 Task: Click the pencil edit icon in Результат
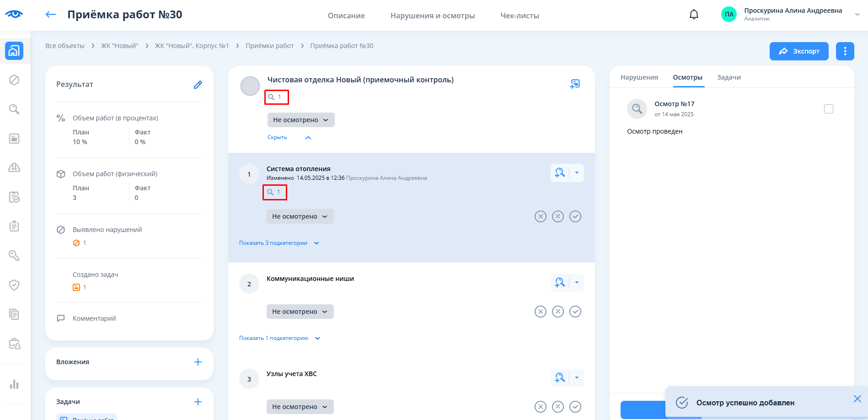point(198,85)
